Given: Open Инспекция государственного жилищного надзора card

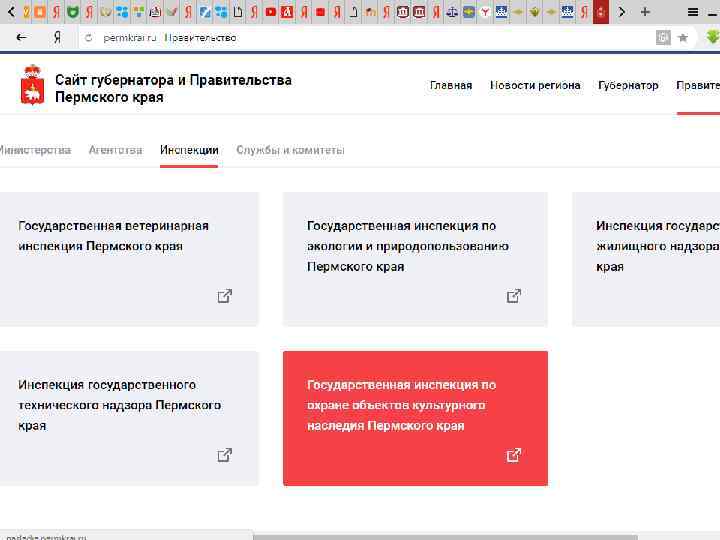Looking at the screenshot, I should (646, 259).
